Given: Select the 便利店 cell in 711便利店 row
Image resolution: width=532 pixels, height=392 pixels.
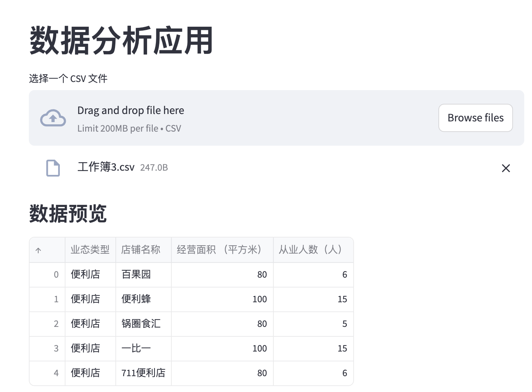Looking at the screenshot, I should 90,373.
